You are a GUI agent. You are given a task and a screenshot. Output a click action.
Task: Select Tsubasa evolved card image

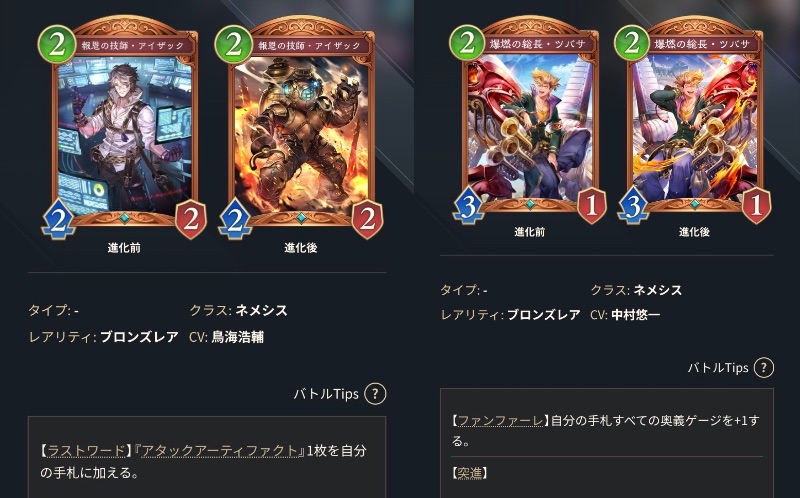tap(694, 120)
